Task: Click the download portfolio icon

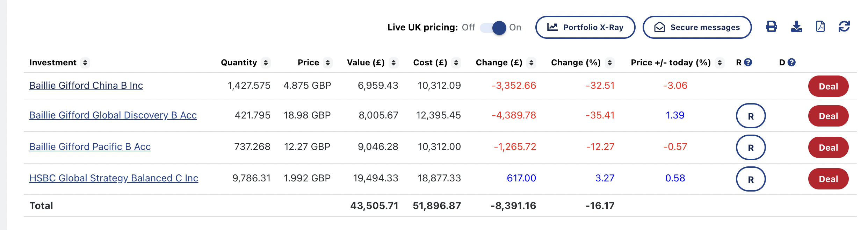Action: [x=796, y=27]
